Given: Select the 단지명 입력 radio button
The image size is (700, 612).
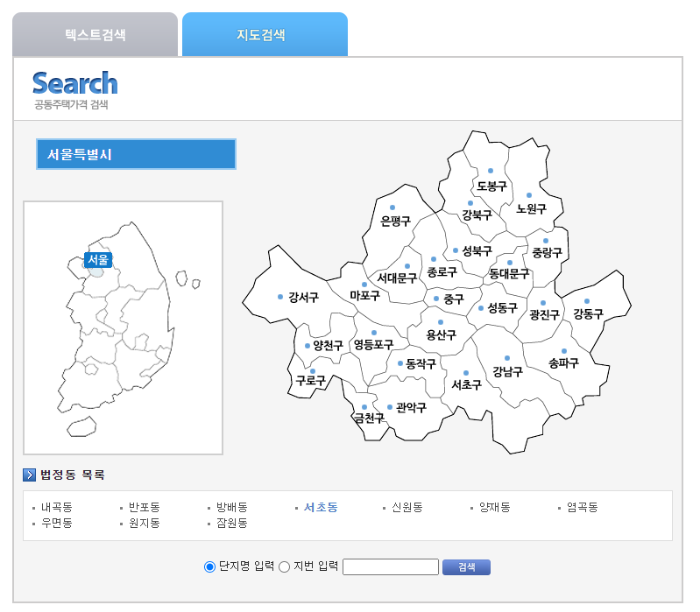Looking at the screenshot, I should [x=209, y=567].
